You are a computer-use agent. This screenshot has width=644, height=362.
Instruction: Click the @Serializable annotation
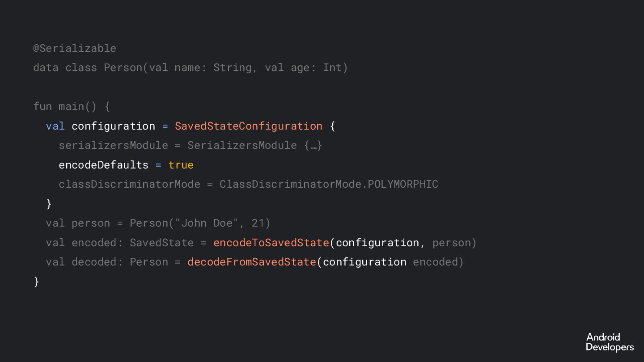[75, 48]
